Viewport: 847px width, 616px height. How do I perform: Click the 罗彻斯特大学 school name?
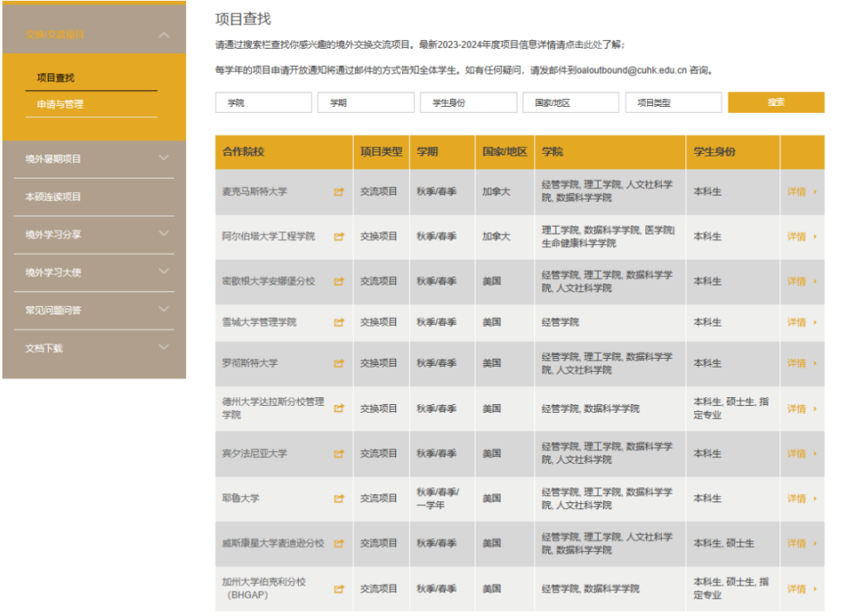click(x=250, y=363)
